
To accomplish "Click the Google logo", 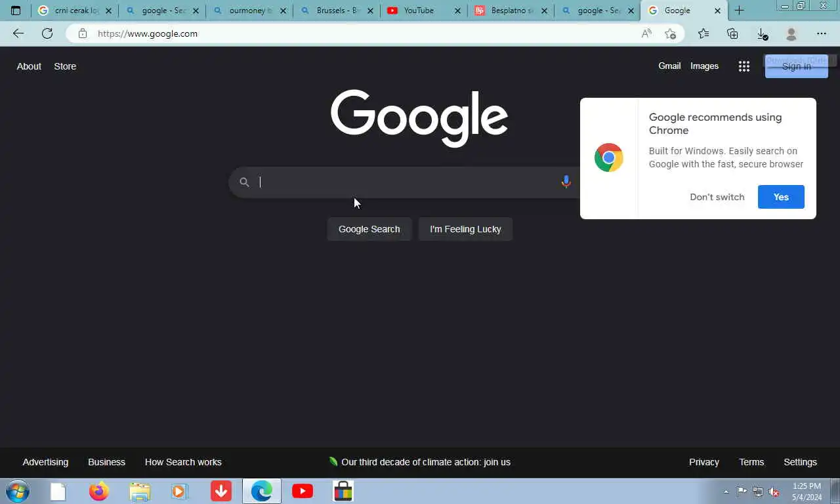I will click(x=419, y=118).
